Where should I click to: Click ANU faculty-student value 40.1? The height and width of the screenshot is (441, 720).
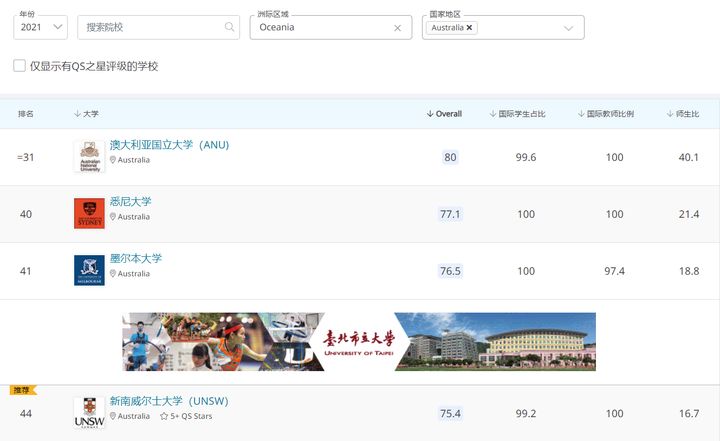[689, 157]
